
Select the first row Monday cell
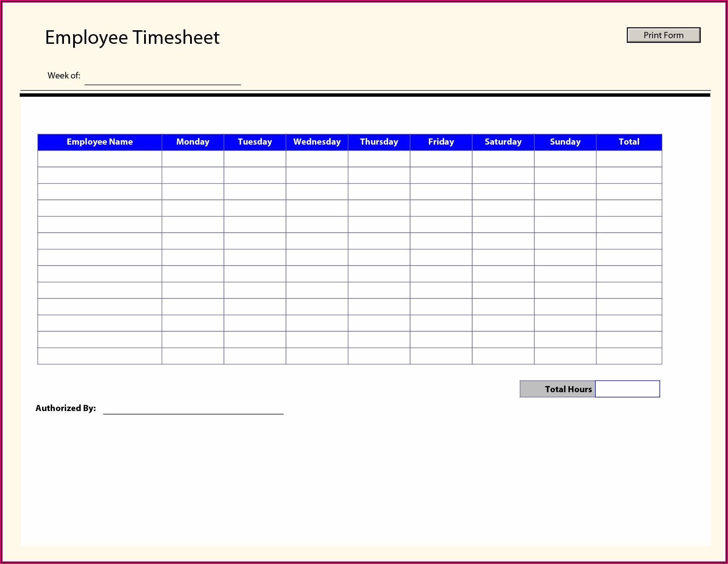[x=193, y=159]
